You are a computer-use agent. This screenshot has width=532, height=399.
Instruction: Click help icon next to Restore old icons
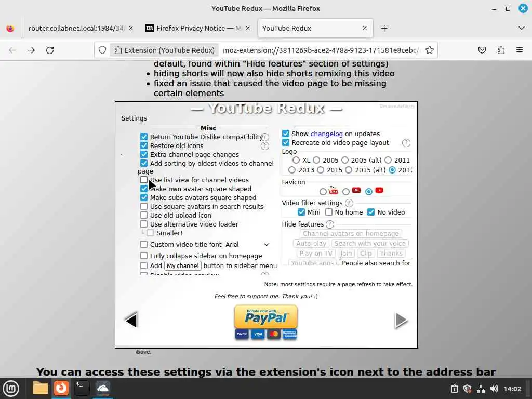265,146
